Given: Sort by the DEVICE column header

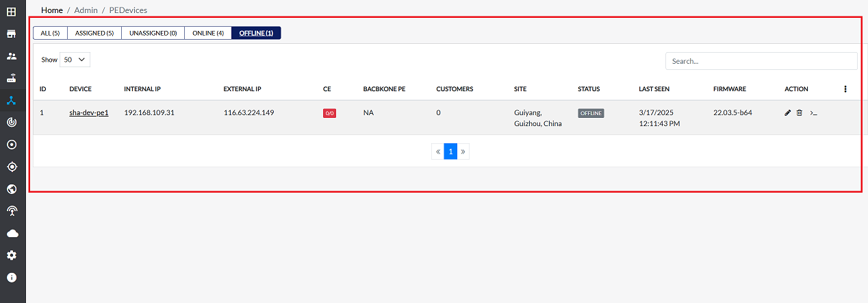Looking at the screenshot, I should click(80, 89).
